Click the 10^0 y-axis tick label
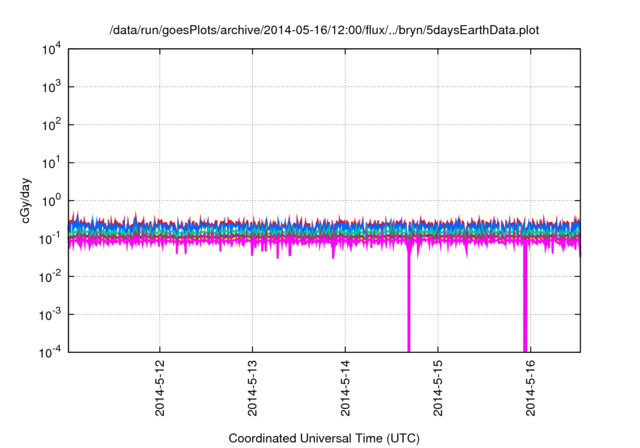 coord(51,201)
